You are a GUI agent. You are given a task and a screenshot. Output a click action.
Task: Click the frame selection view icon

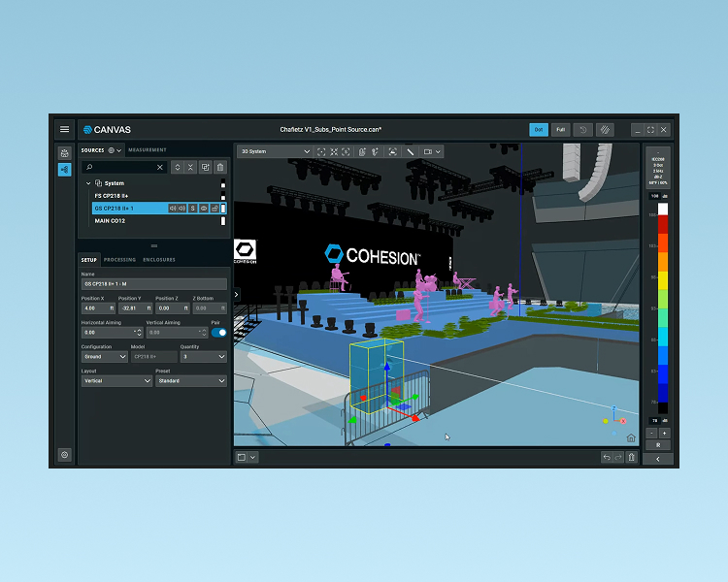point(346,151)
